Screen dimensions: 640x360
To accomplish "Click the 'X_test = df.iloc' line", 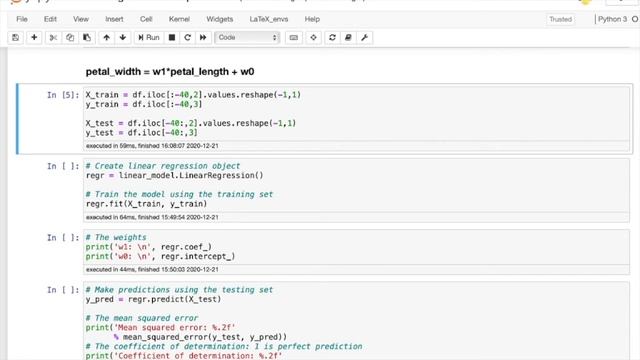I will point(191,123).
